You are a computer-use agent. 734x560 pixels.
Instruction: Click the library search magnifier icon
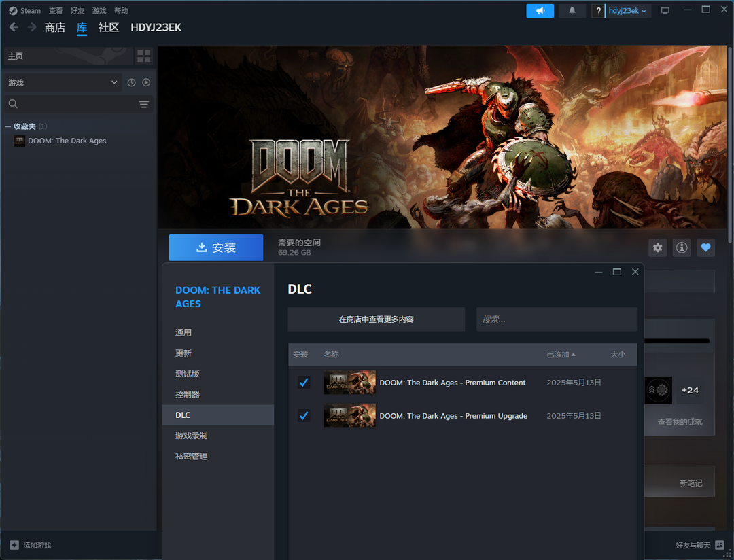coord(13,104)
